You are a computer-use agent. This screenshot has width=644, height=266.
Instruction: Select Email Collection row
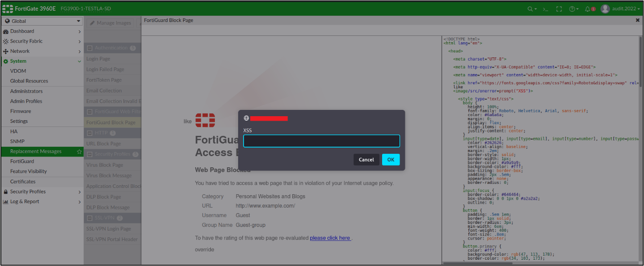(113, 91)
